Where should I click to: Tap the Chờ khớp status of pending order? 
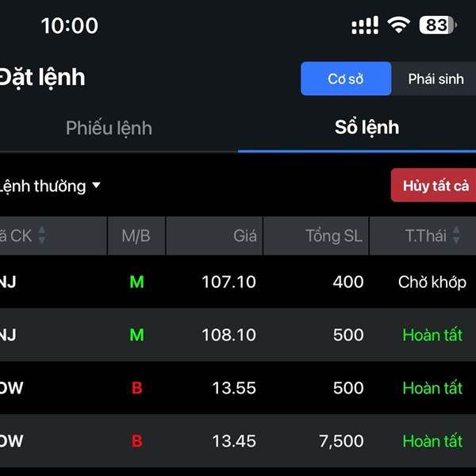coord(432,282)
